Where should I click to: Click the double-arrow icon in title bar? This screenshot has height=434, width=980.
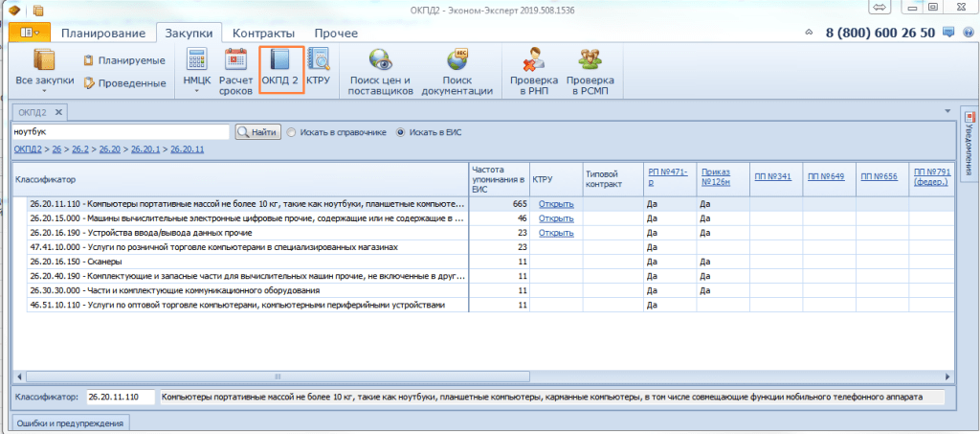tap(879, 7)
